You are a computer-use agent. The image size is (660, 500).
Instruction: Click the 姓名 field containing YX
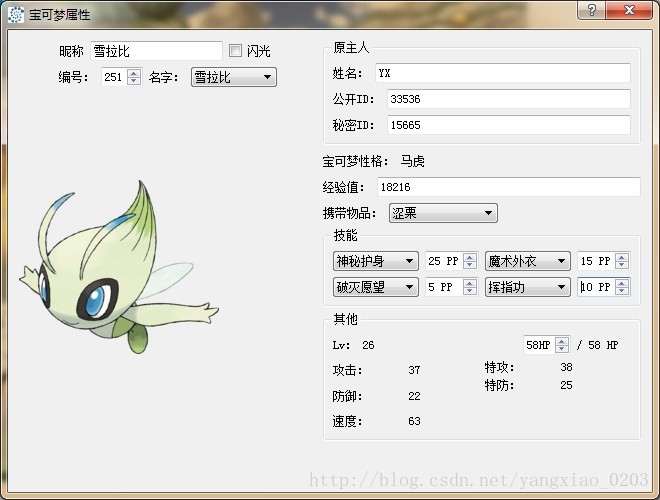point(503,73)
